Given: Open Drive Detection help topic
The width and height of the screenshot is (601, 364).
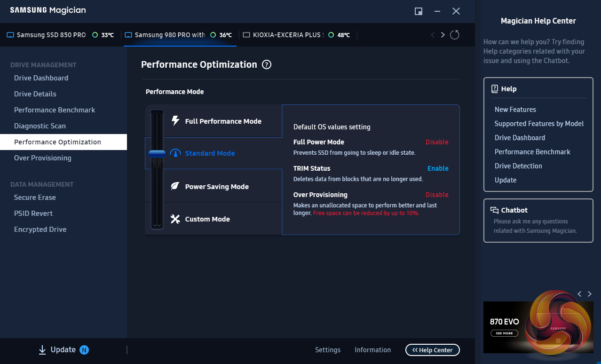Looking at the screenshot, I should tap(518, 166).
